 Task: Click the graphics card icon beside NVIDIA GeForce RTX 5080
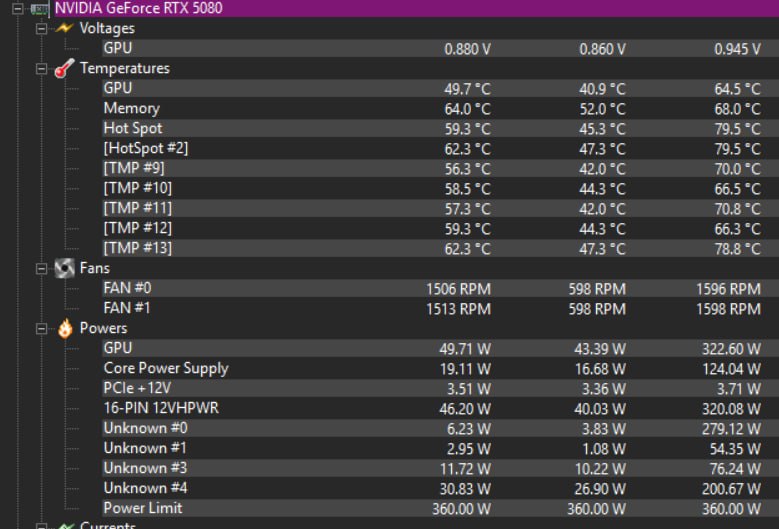(x=40, y=8)
